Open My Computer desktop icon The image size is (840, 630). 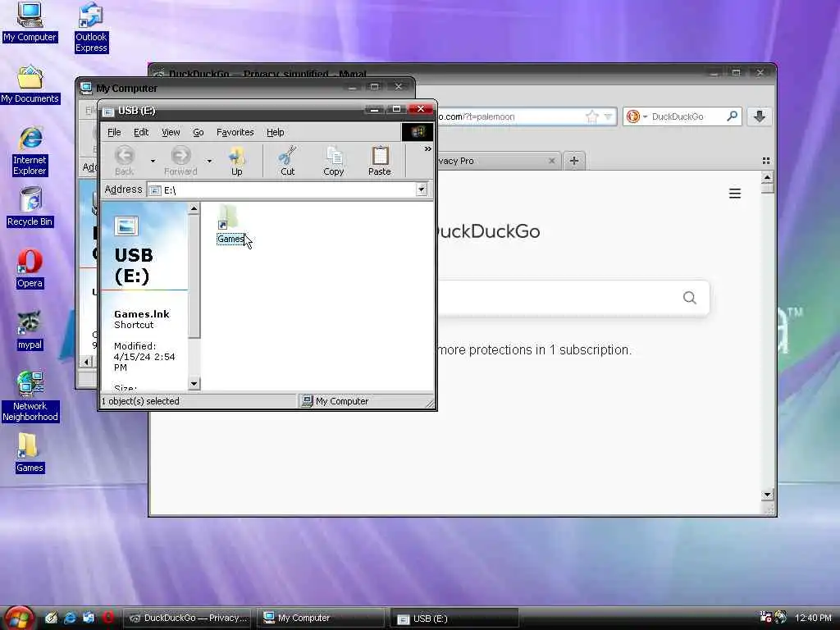[30, 22]
